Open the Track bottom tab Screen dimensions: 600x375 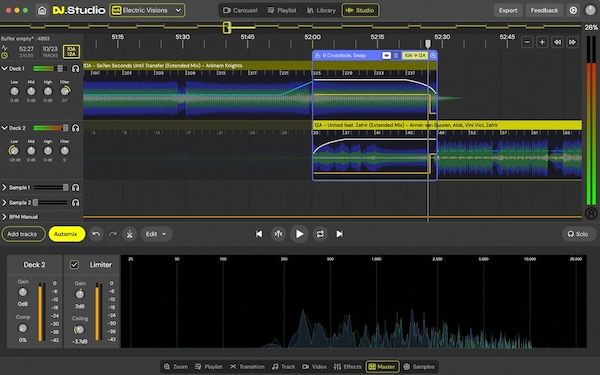coord(284,367)
